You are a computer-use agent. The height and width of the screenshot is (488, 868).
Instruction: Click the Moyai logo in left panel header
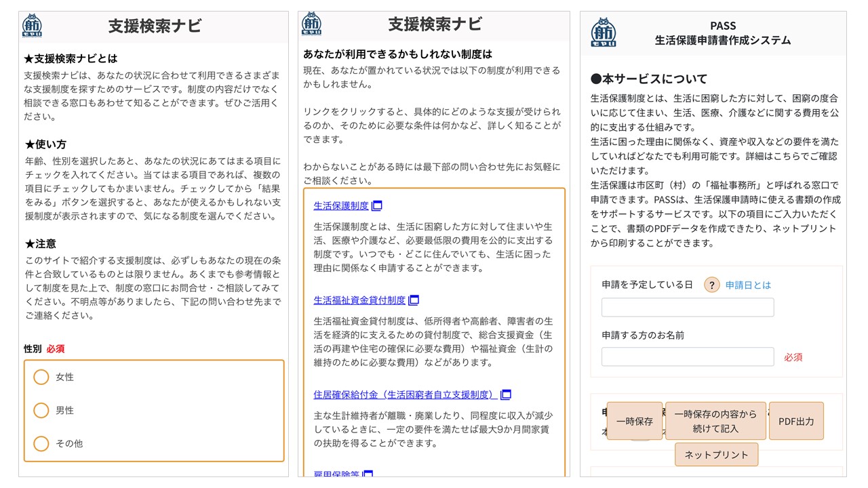pos(31,26)
